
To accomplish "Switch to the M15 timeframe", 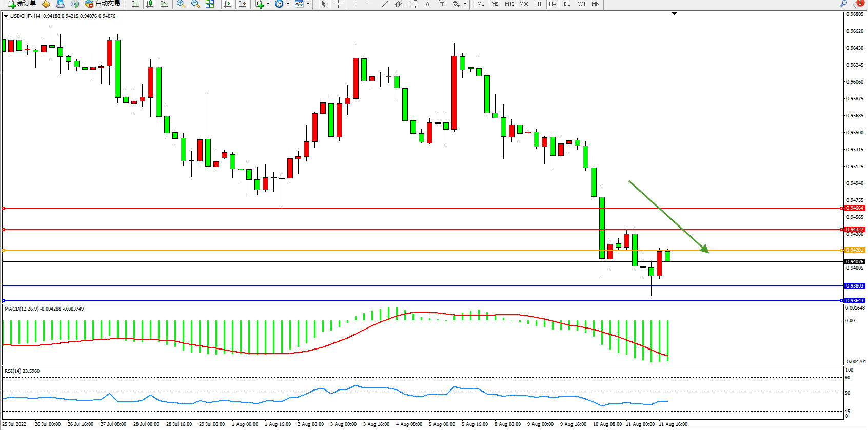I will (x=509, y=4).
